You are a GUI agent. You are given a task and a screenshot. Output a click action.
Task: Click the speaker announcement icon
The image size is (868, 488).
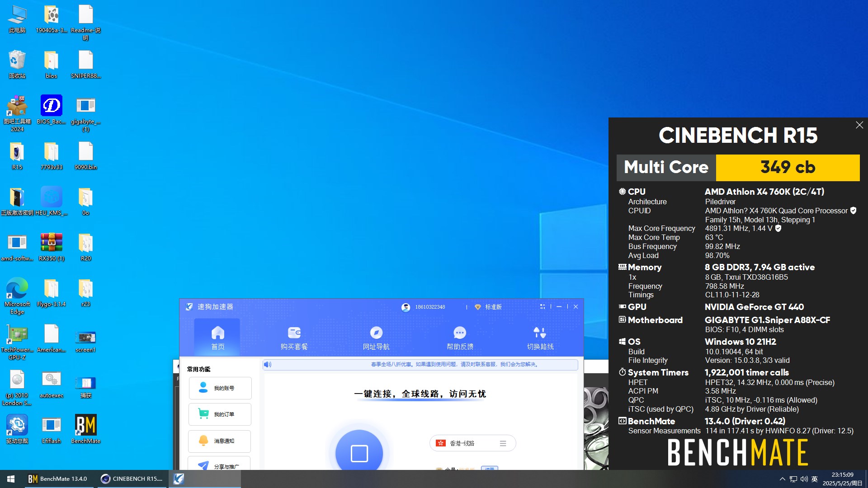pyautogui.click(x=268, y=364)
